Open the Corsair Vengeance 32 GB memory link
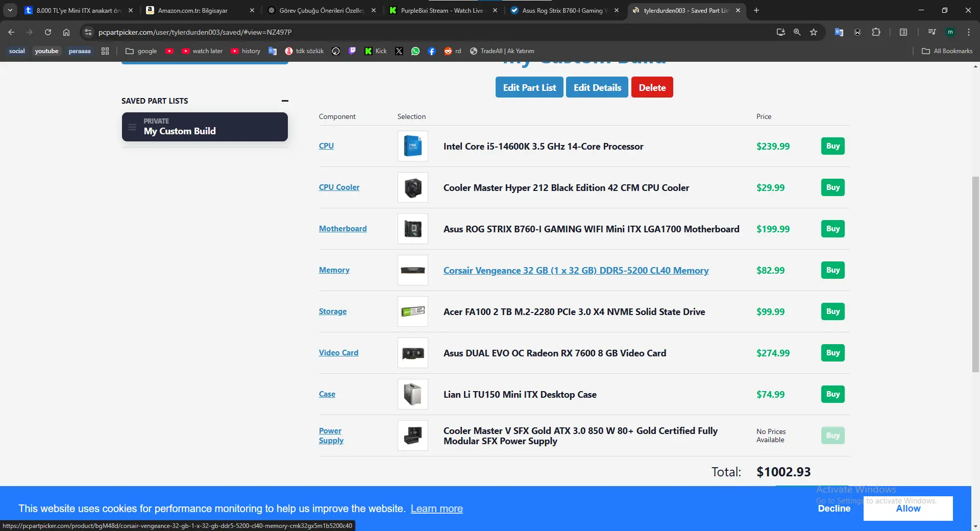 (576, 271)
